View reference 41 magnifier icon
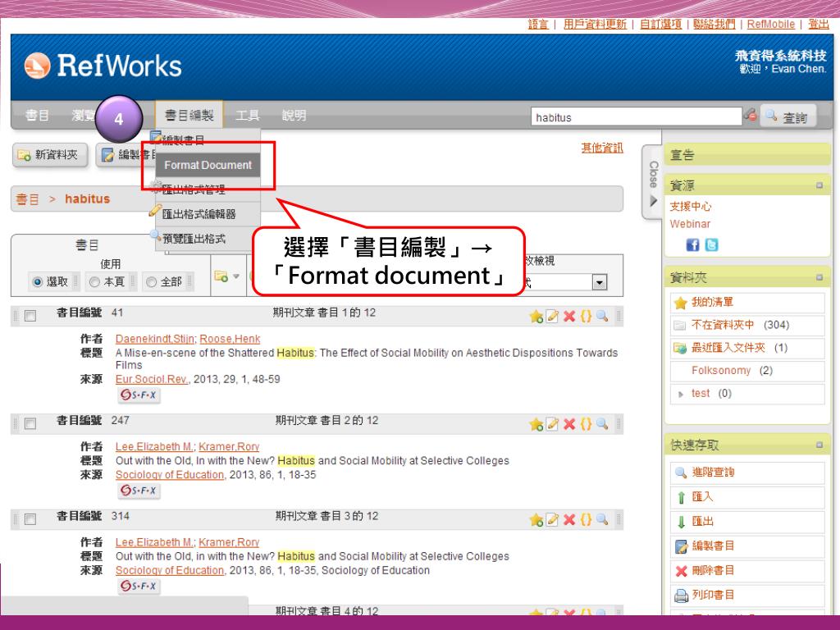Screen dimensions: 840x630 602,316
